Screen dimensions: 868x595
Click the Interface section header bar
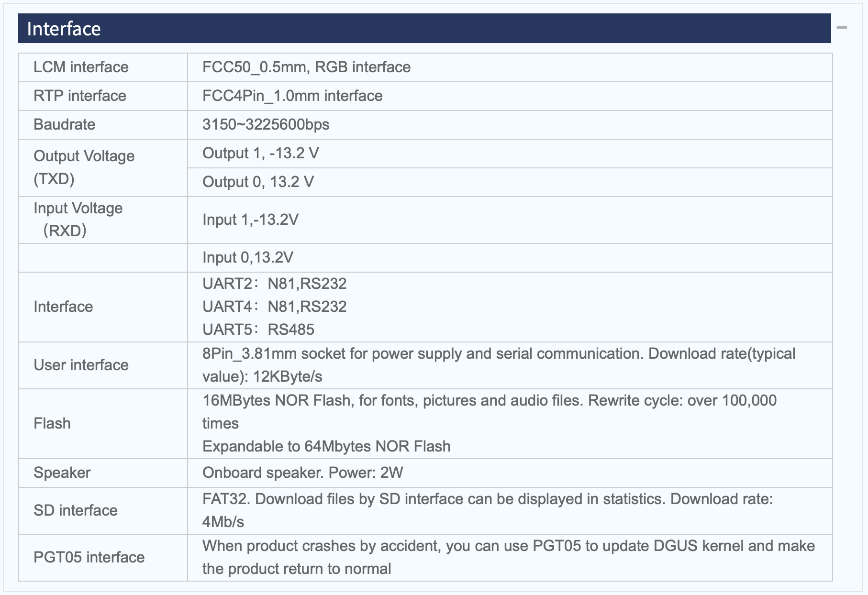pyautogui.click(x=424, y=29)
